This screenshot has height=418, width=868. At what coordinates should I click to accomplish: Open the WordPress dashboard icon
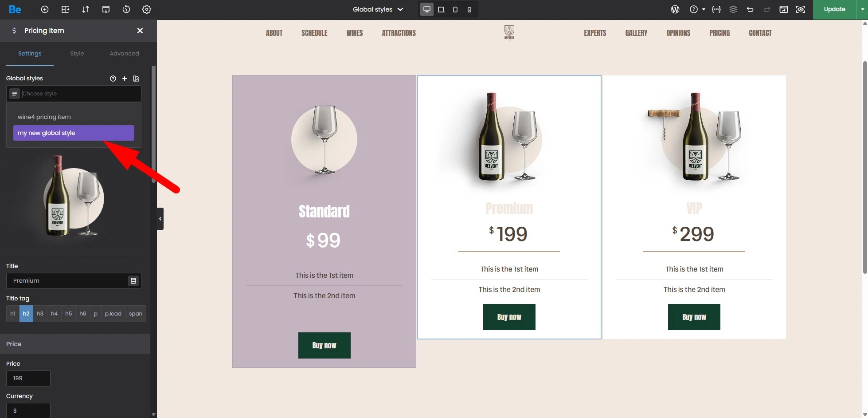pyautogui.click(x=675, y=9)
